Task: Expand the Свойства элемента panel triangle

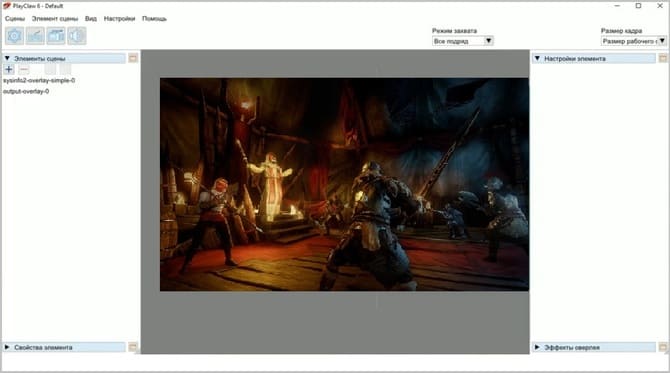Action: pos(7,347)
